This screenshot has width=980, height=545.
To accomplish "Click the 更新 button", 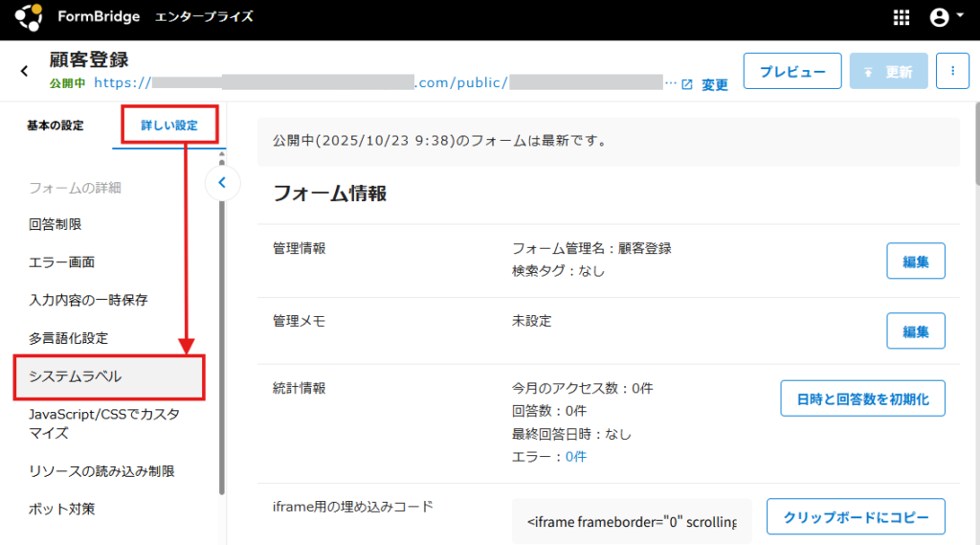I will (x=888, y=72).
